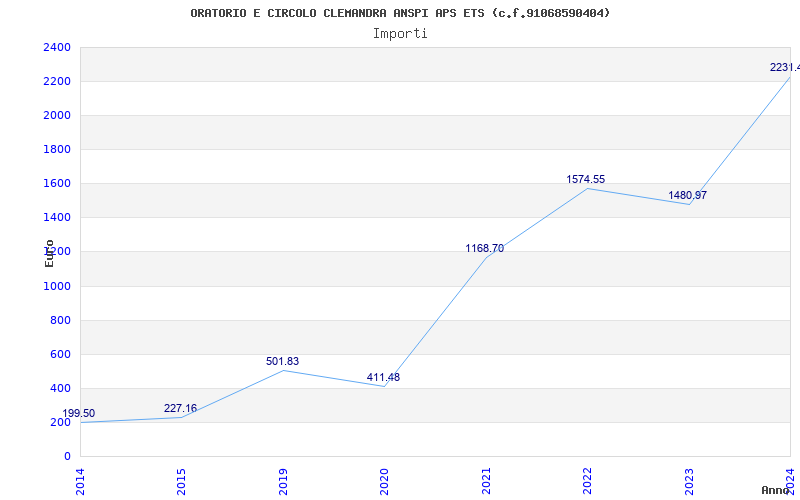Click the 2400 y-axis label
The image size is (800, 500).
[57, 47]
